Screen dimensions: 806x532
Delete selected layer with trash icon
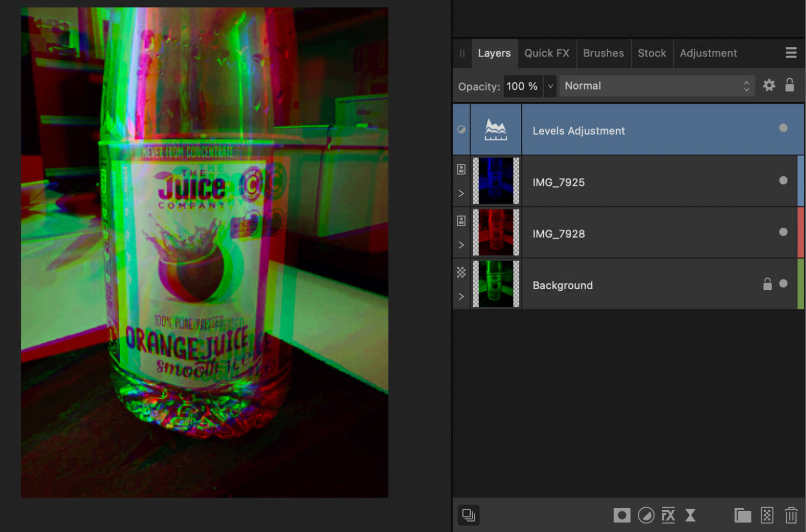[791, 515]
